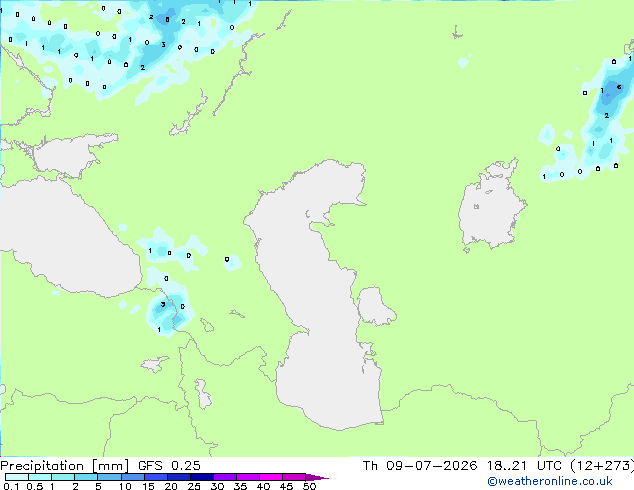634x490 pixels.
Task: Select the "GFS 0.25" model label
Action: pos(169,466)
